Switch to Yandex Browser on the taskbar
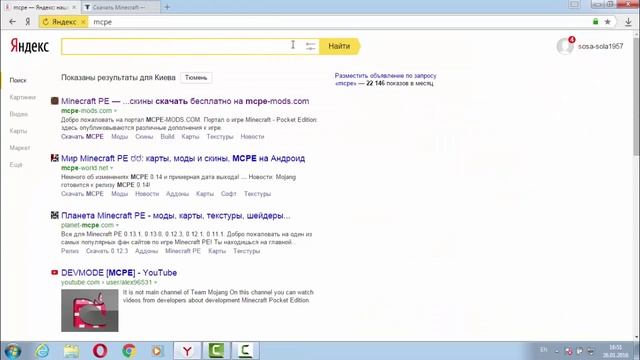Screen dimensions: 640x360 (x=187, y=351)
